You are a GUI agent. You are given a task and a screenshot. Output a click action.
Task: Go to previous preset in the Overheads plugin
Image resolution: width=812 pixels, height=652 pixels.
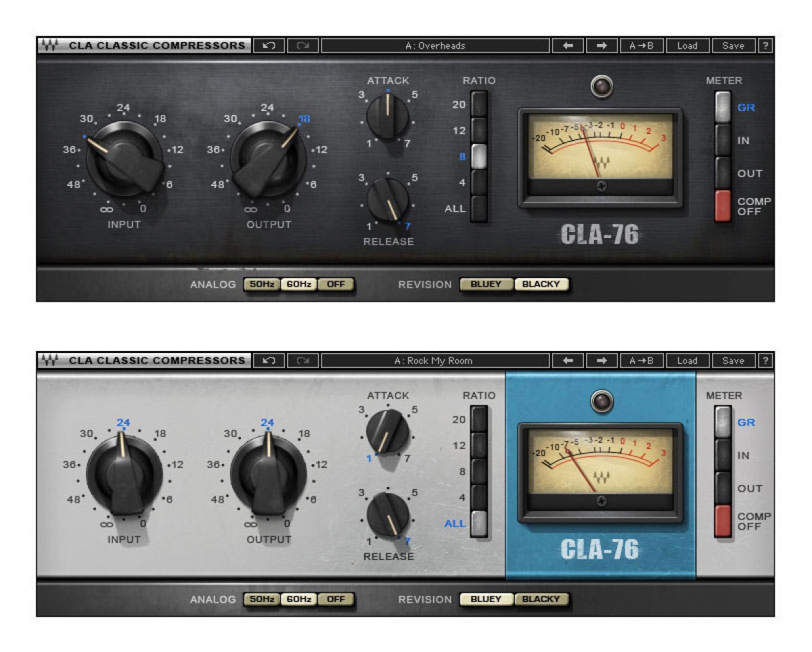pyautogui.click(x=568, y=46)
